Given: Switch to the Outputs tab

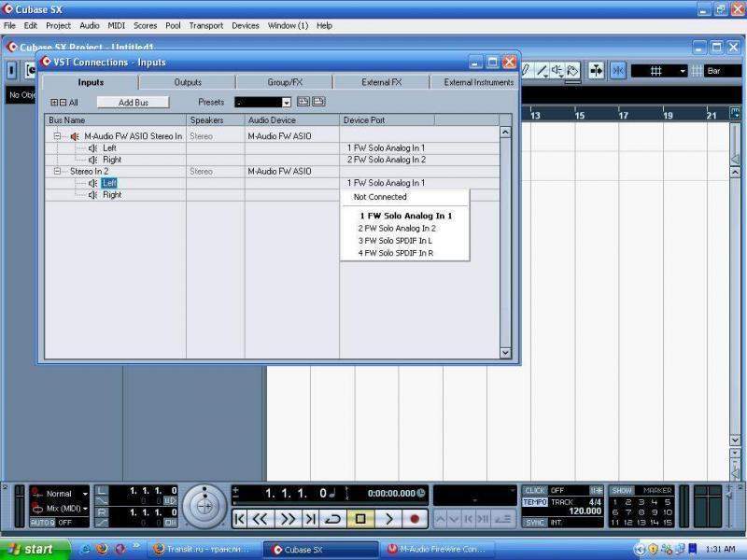Looking at the screenshot, I should tap(188, 82).
